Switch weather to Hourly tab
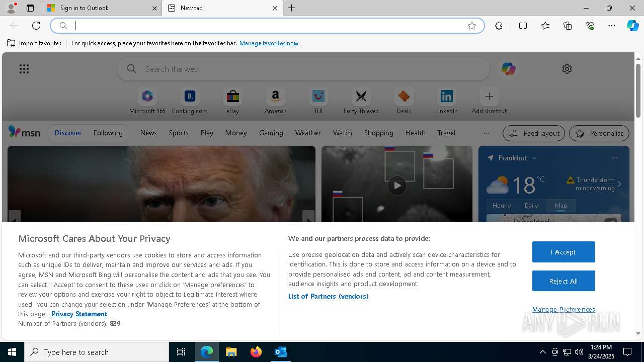 [x=502, y=205]
